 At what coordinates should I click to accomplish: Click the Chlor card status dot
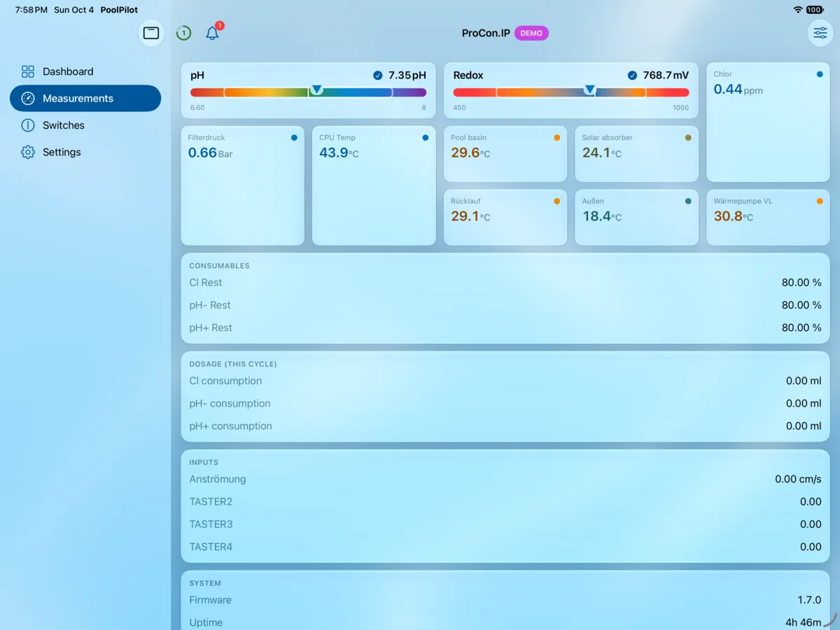click(820, 74)
